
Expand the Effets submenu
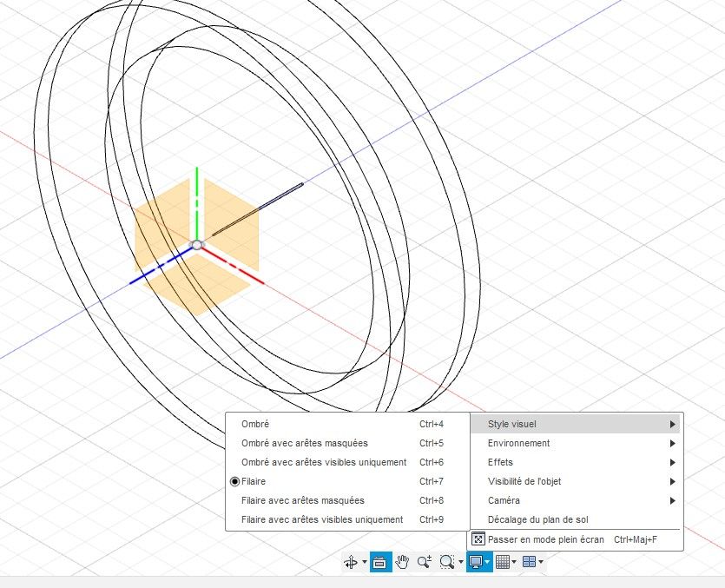tap(576, 462)
